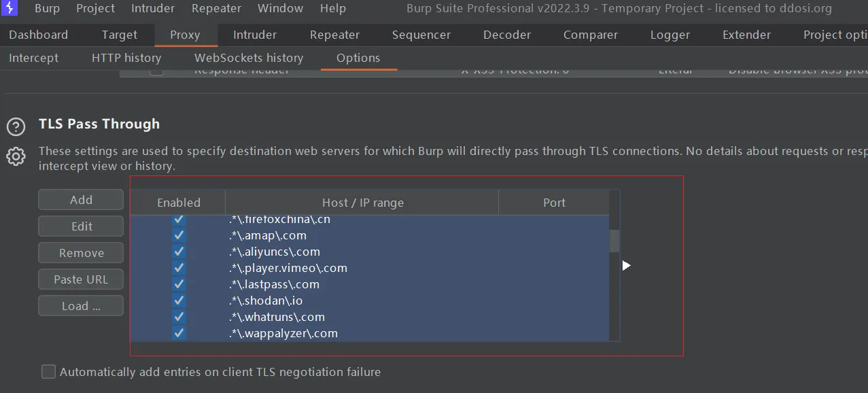
Task: Toggle enabled checkbox for lastpass.com entry
Action: coord(179,284)
